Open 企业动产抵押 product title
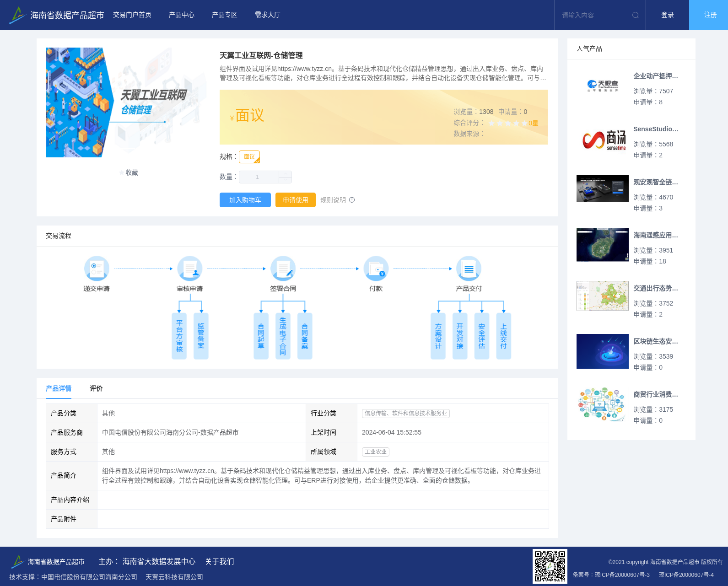The width and height of the screenshot is (728, 586). tap(656, 76)
